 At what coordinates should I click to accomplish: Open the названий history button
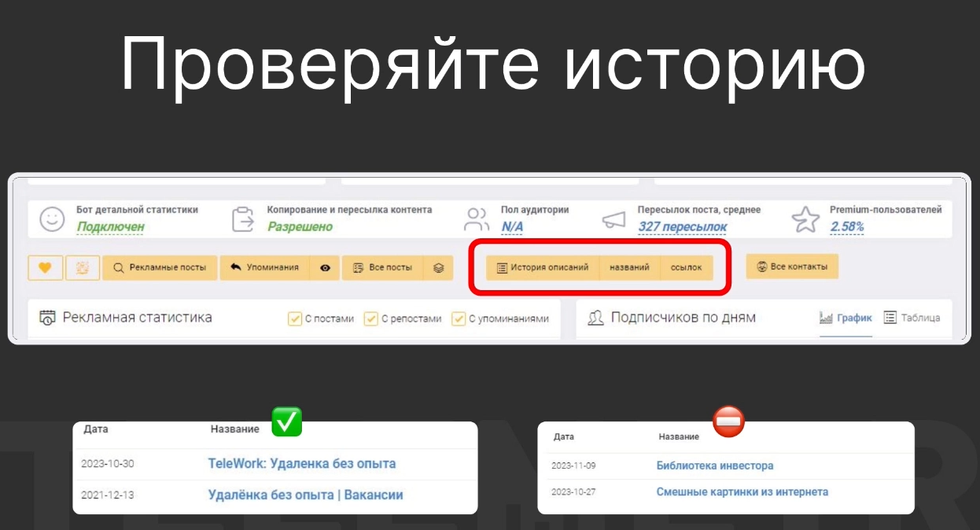tap(629, 267)
